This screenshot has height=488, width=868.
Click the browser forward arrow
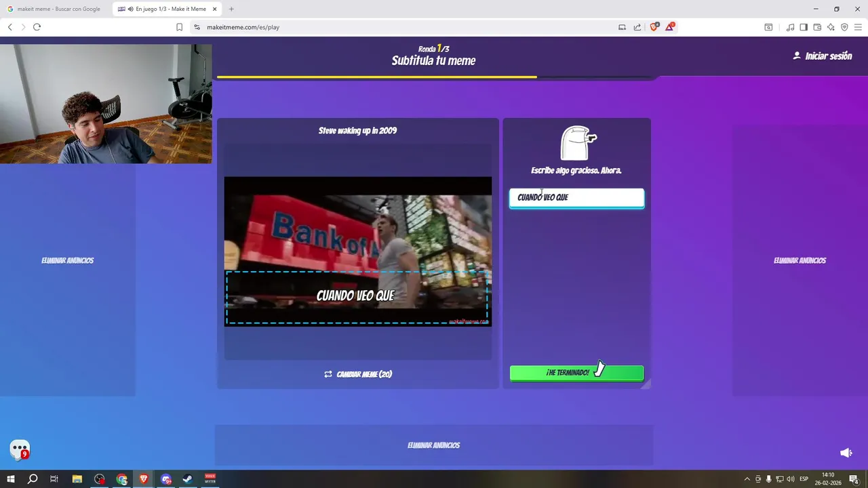pyautogui.click(x=23, y=27)
